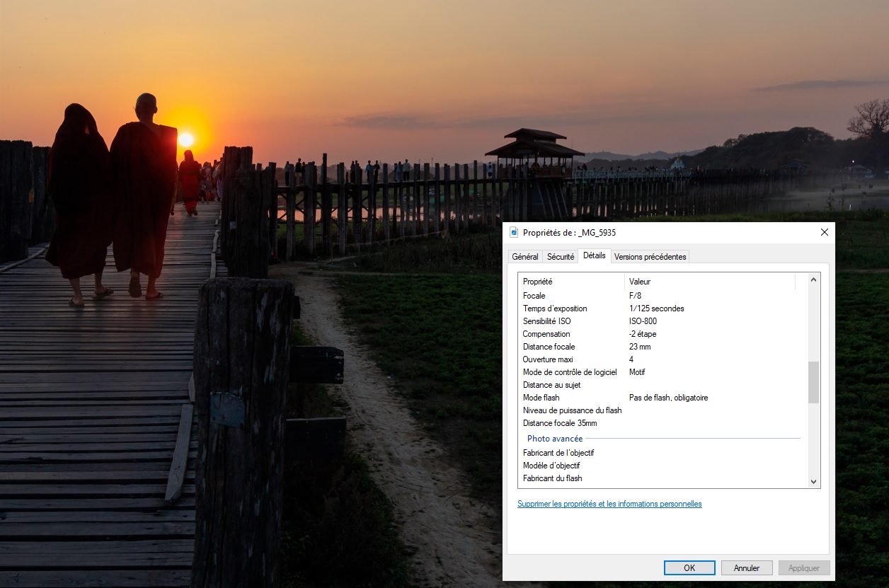Click the 23 mm value
This screenshot has height=588, width=889.
(x=640, y=347)
